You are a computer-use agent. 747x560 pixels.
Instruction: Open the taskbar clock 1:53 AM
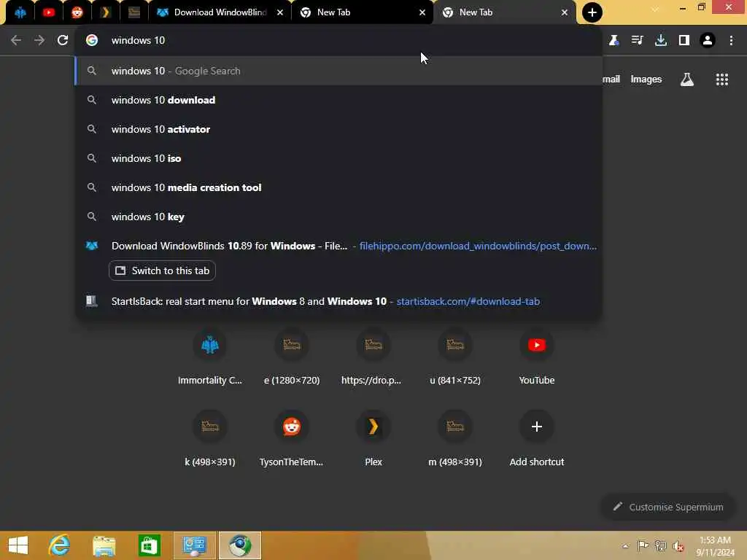coord(715,546)
